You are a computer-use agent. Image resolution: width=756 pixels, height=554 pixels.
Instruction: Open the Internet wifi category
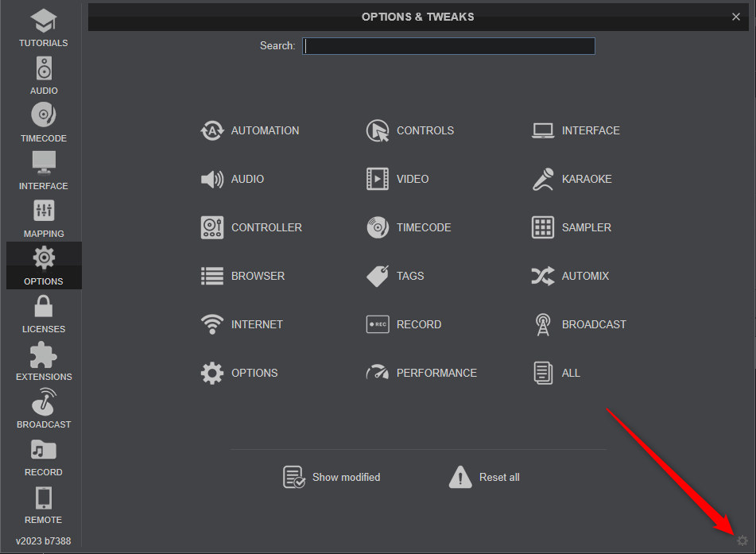tap(242, 324)
